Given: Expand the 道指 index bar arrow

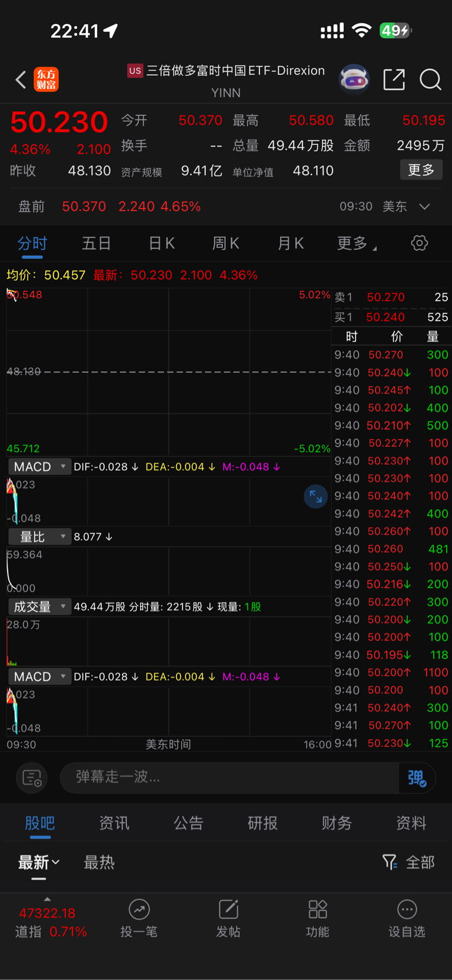Looking at the screenshot, I should (47, 899).
